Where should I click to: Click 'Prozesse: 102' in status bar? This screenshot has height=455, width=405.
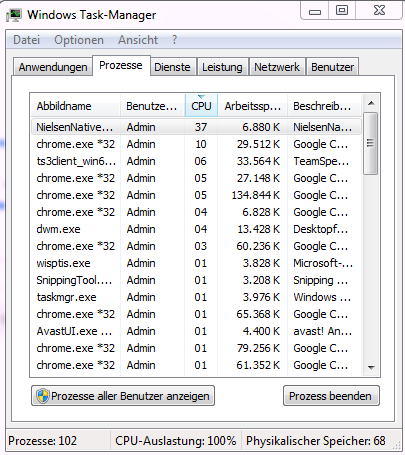point(42,441)
